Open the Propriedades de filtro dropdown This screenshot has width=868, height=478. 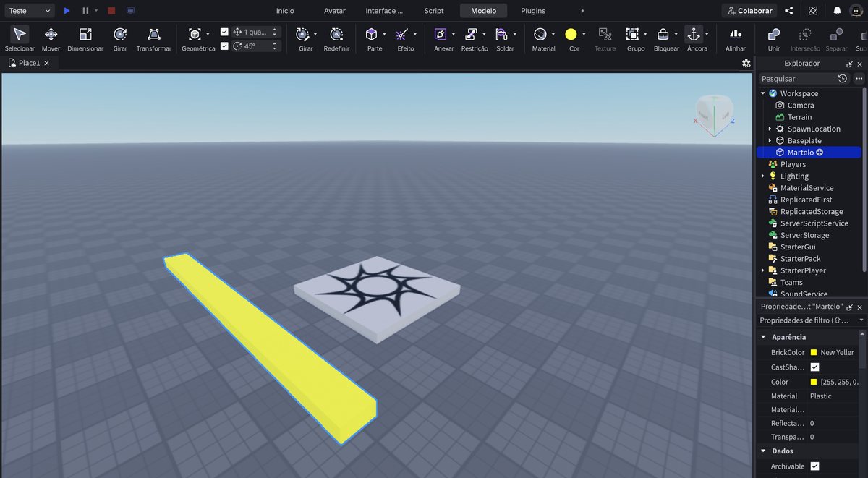[x=811, y=320]
